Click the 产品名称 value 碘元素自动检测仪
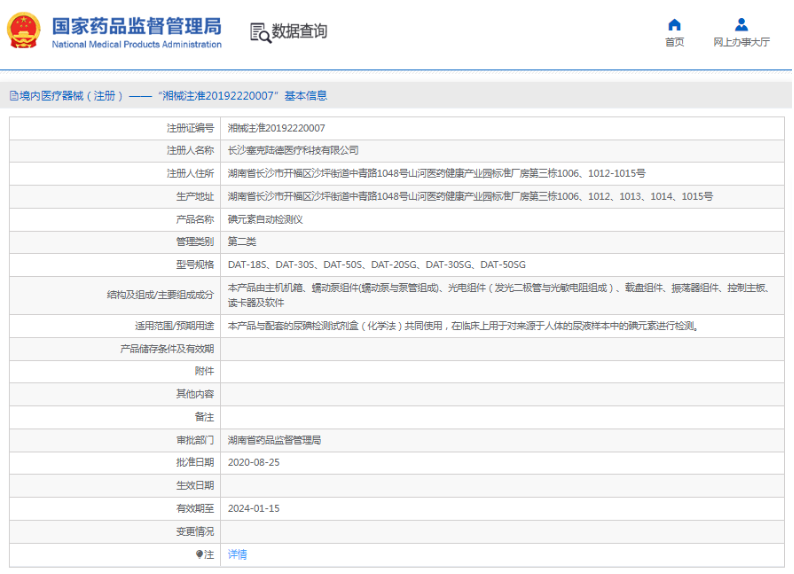Image resolution: width=794 pixels, height=574 pixels. (x=265, y=219)
